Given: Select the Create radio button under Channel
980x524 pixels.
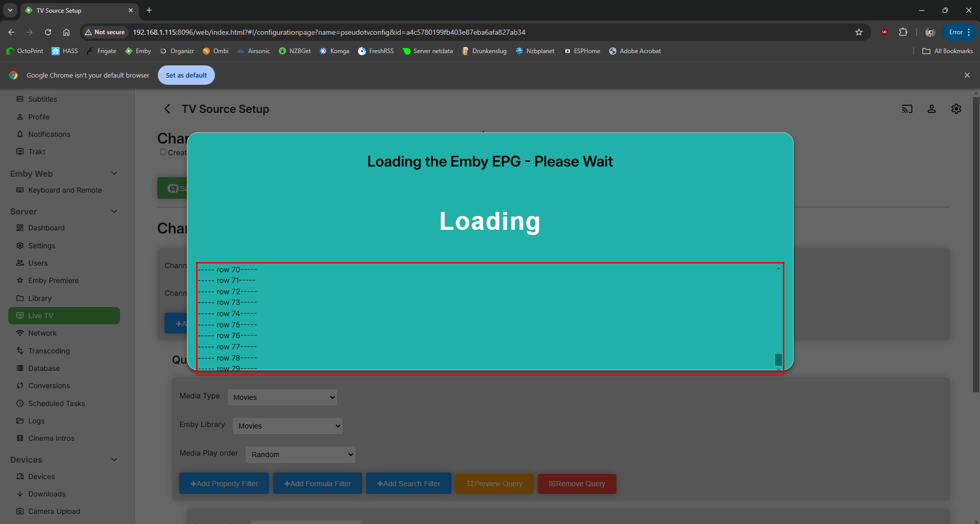Looking at the screenshot, I should (x=163, y=152).
